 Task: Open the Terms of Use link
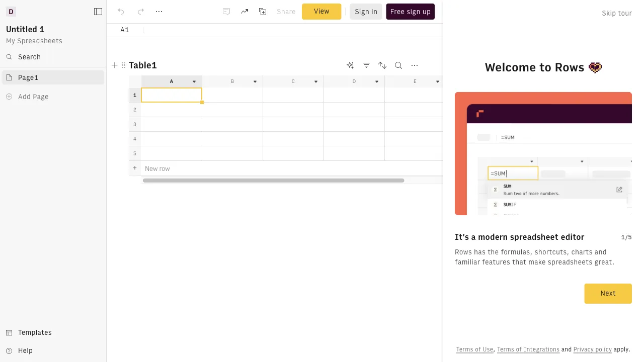474,349
